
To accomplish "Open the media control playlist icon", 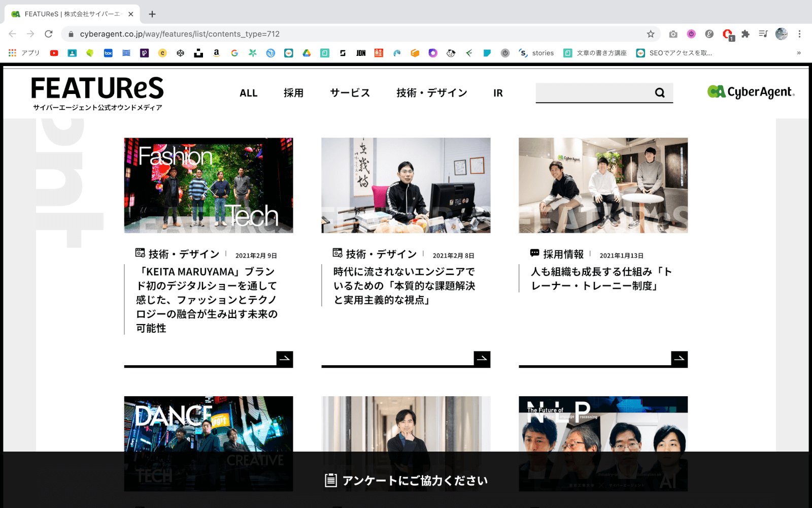I will [x=763, y=34].
